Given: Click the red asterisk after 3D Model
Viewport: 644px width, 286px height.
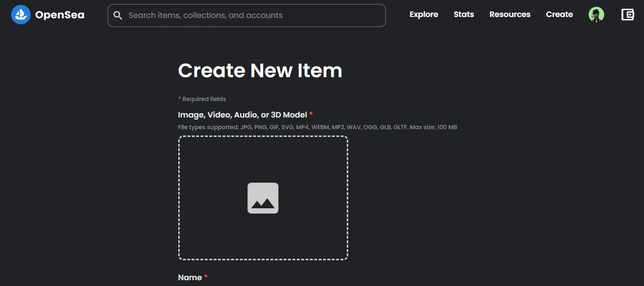Looking at the screenshot, I should point(311,114).
